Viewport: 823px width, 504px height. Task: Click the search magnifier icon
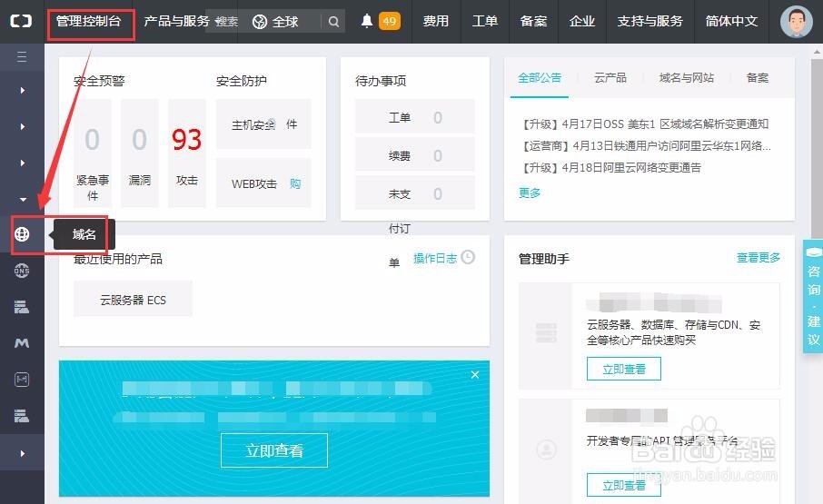click(334, 22)
